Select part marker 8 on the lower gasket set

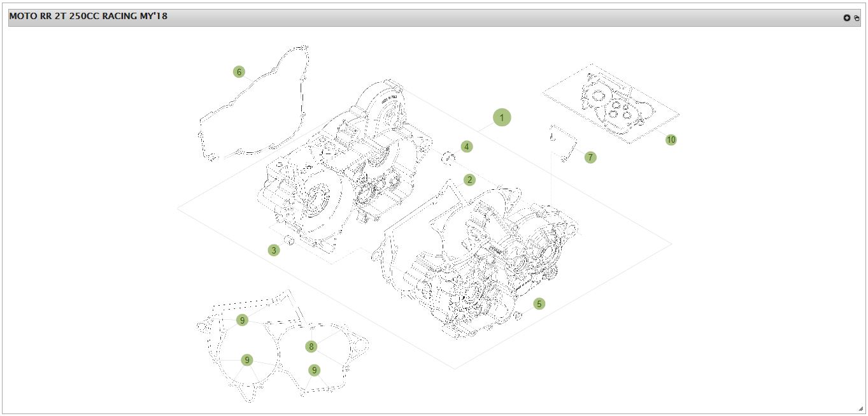tap(311, 347)
